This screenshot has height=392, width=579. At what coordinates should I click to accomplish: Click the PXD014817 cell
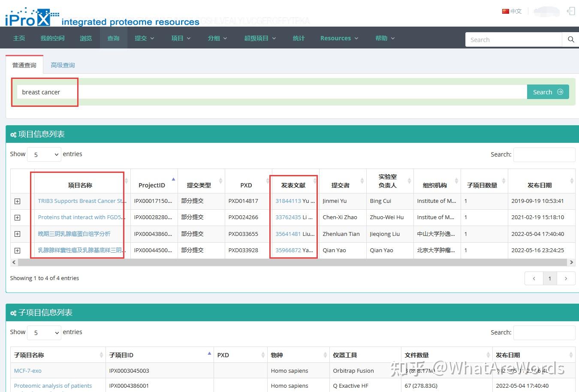pyautogui.click(x=243, y=201)
